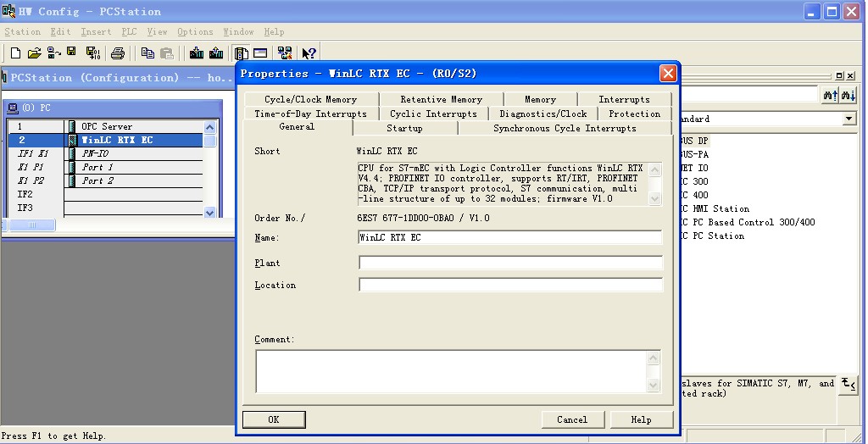Screen dimensions: 868x444
Task: Click rack table scroll-down arrow
Action: click(x=210, y=212)
